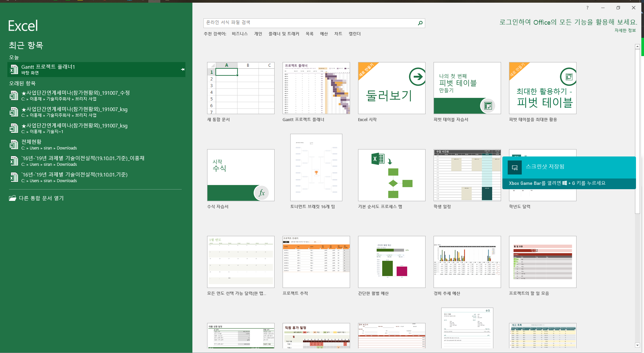Click the template list scrollbar up arrow
The image size is (644, 353).
[x=637, y=47]
